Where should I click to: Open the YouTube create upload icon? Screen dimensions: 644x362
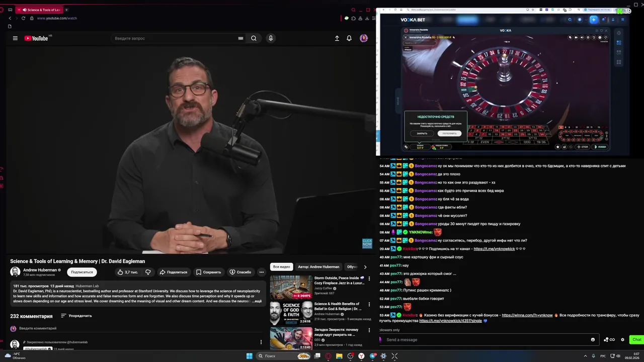point(337,38)
